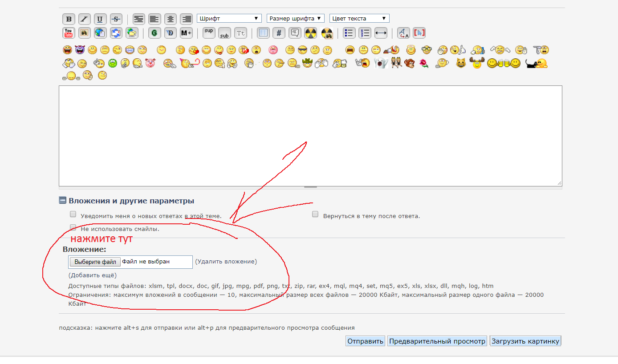Apply superscript formatting
The height and width of the screenshot is (364, 618).
point(209,33)
